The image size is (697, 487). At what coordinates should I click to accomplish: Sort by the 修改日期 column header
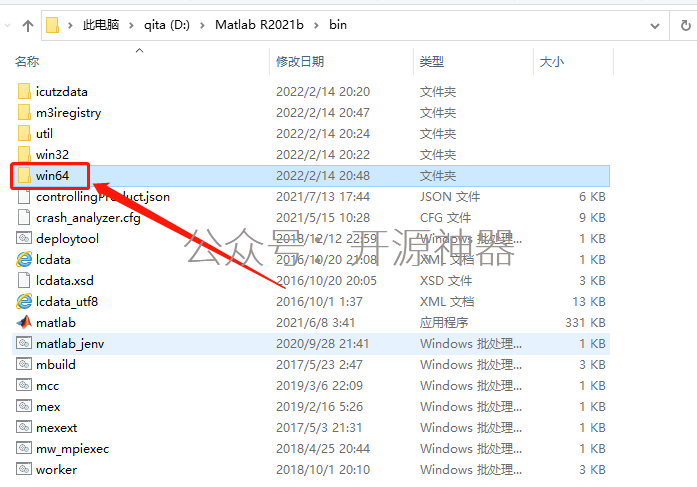click(x=300, y=62)
